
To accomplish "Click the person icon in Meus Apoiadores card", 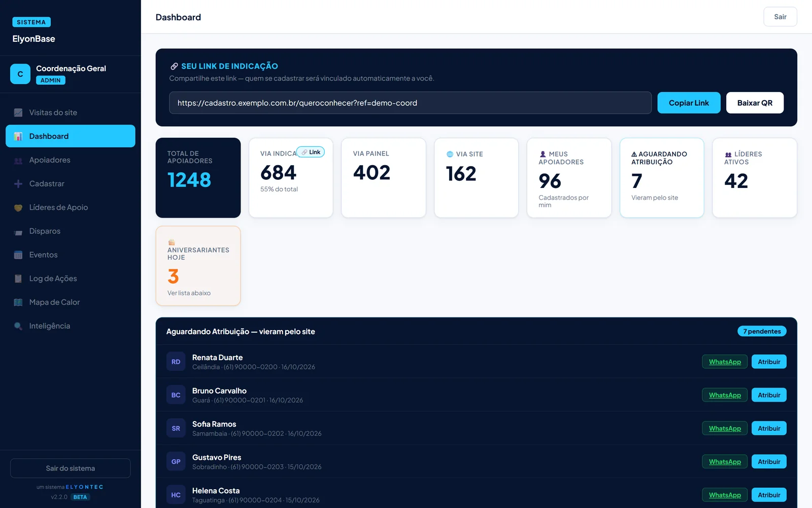I will click(x=543, y=154).
